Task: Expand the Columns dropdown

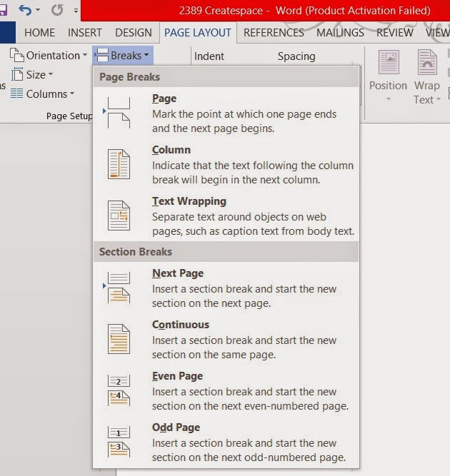Action: [43, 93]
